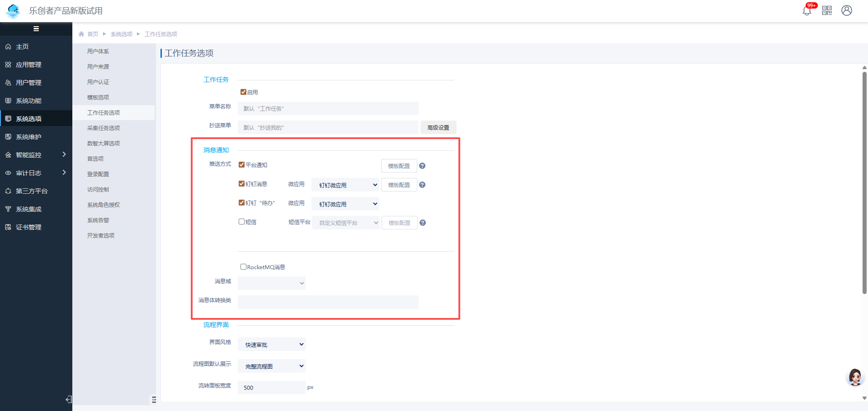The image size is (868, 411).
Task: Click the 菜单名称 input field
Action: click(x=328, y=109)
